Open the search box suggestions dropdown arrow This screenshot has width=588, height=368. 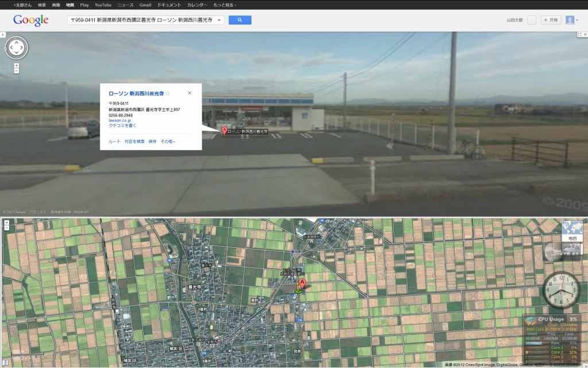click(219, 20)
